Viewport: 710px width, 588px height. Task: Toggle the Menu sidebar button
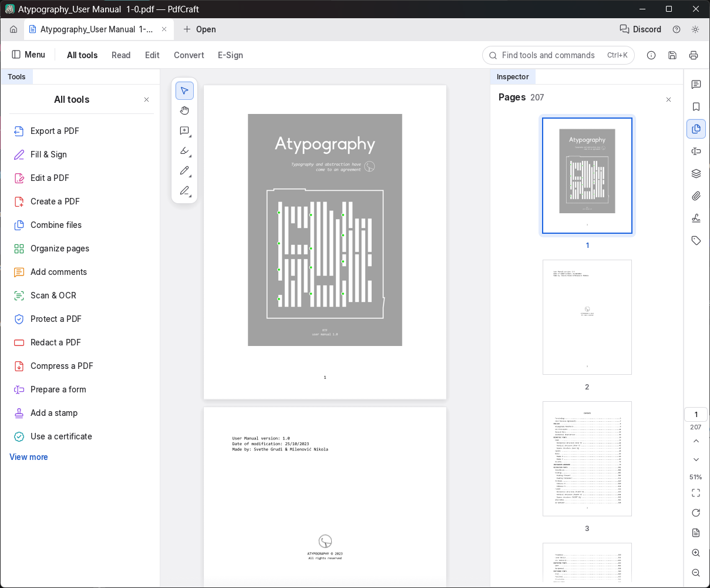29,55
